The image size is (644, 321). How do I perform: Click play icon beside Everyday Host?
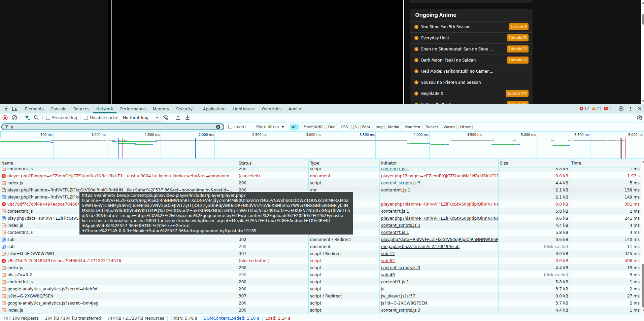coord(416,38)
